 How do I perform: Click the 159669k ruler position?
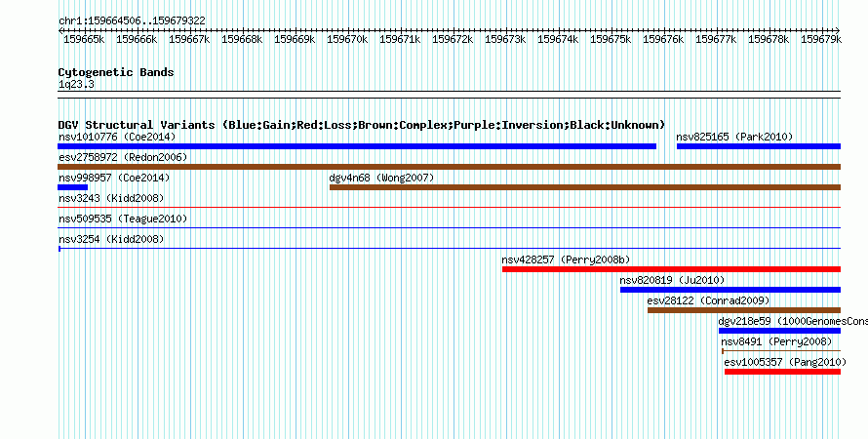[x=295, y=39]
